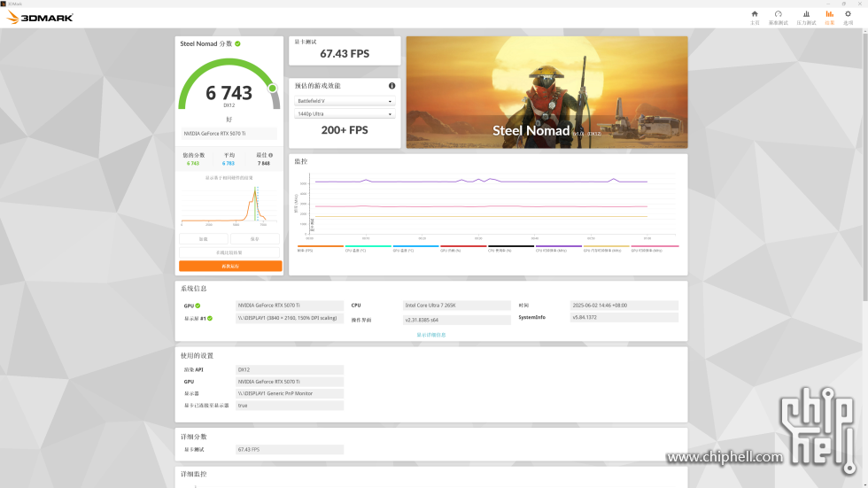Click the average score 6 783 value
Image resolution: width=868 pixels, height=488 pixels.
coord(229,163)
